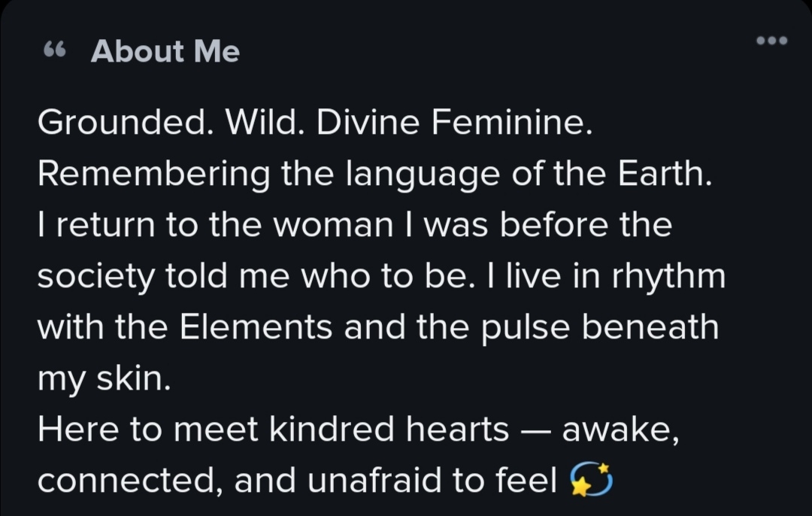812x516 pixels.
Task: Select the line 'Here to meet kindred hearts'
Action: click(x=359, y=430)
